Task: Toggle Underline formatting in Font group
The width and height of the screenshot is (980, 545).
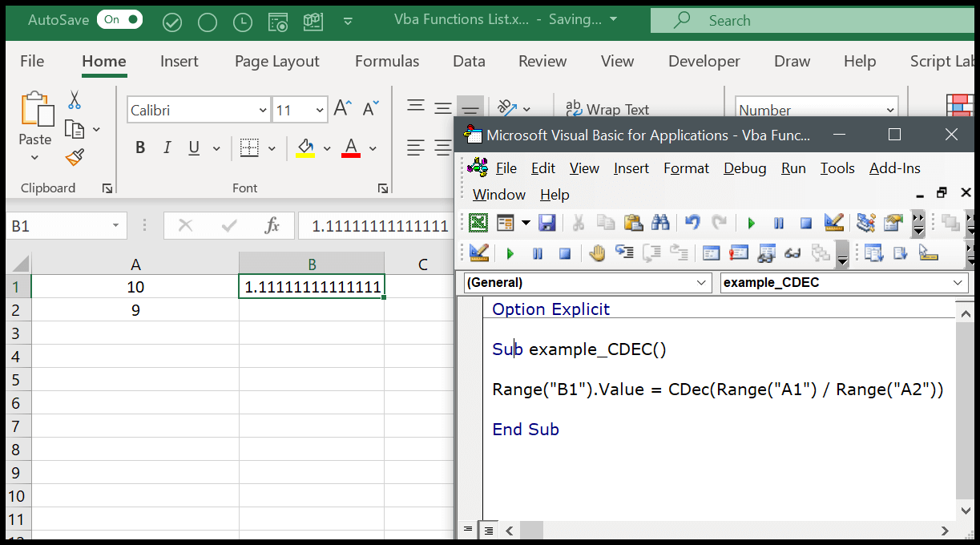Action: pos(193,148)
